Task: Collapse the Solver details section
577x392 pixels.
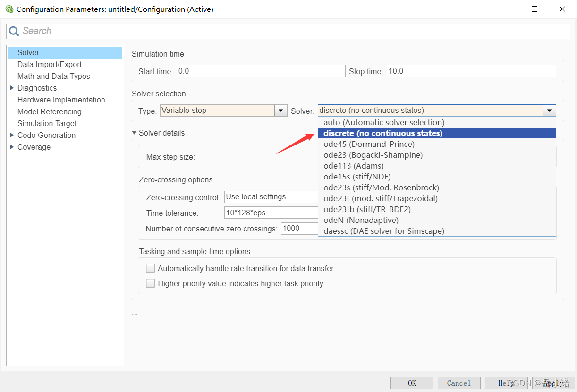Action: coord(134,133)
